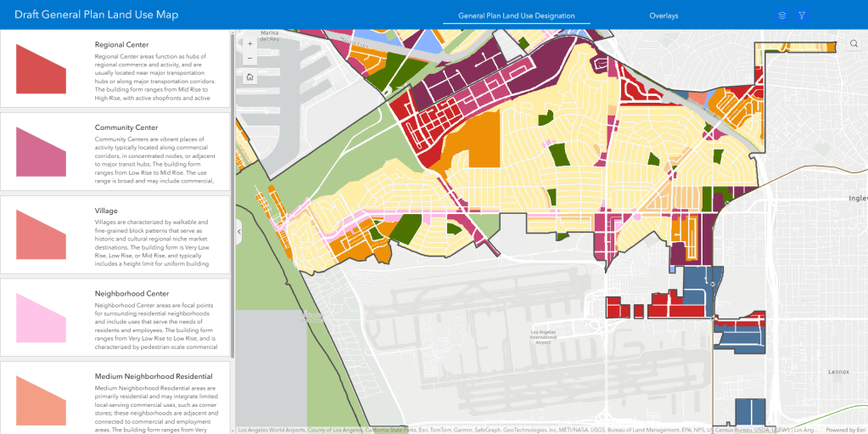Open the Regional Center card heading
This screenshot has width=868, height=434.
point(121,45)
